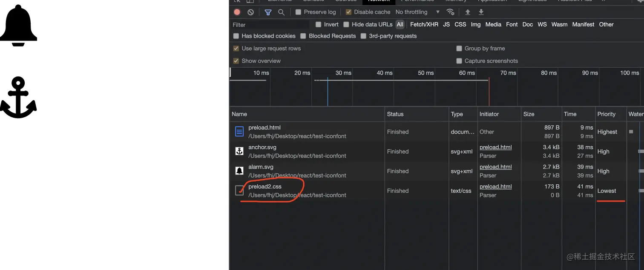
Task: Filter by Media requests
Action: coord(493,24)
